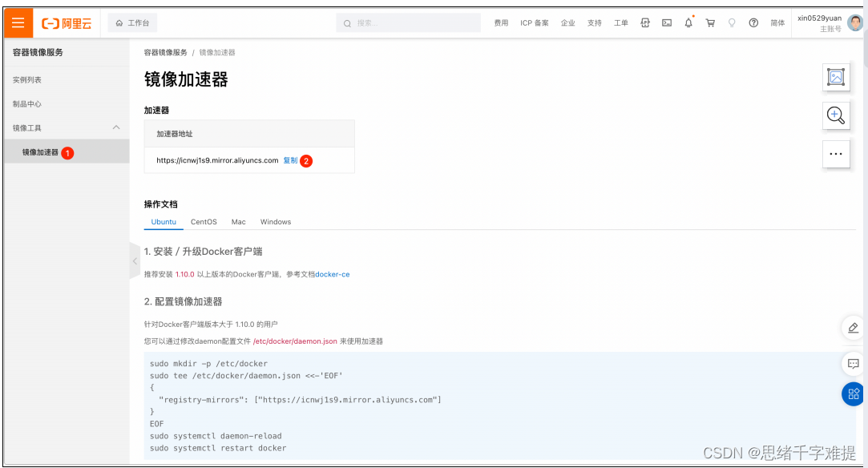Click the accelerator URL text
Viewport: 868px width, 468px height.
coord(217,160)
